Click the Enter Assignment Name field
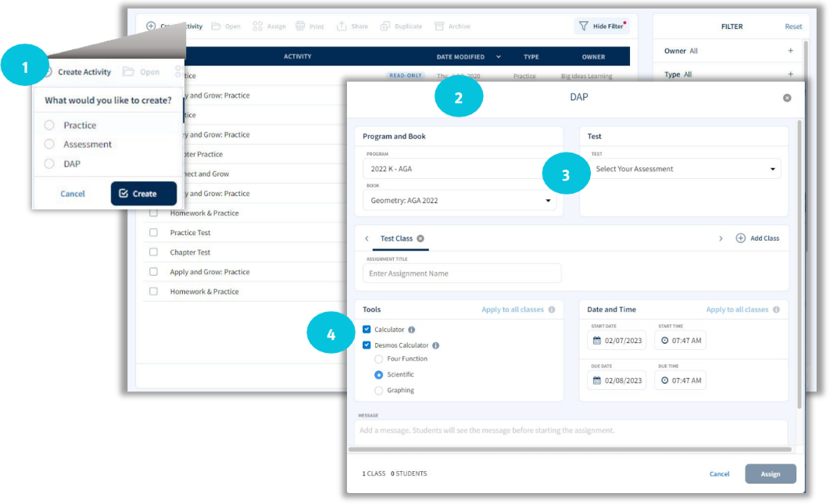The image size is (830, 504). pyautogui.click(x=461, y=273)
